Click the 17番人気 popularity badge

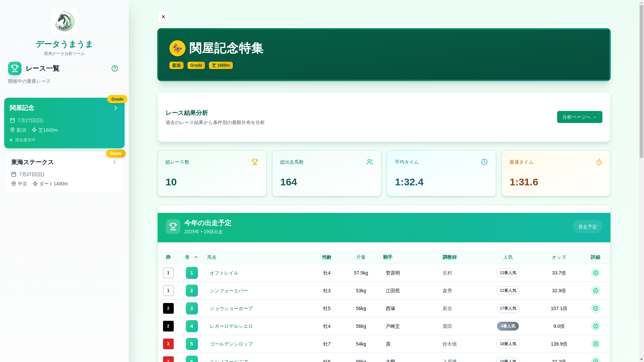point(508,308)
